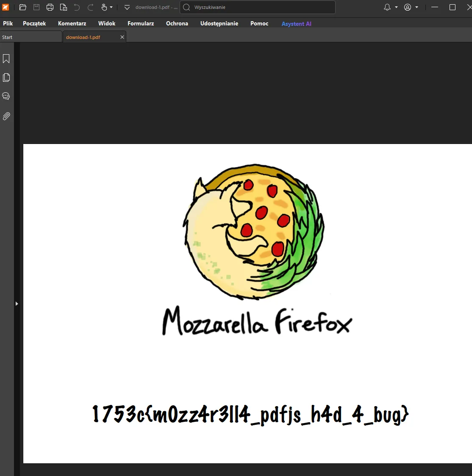Focus the Wyszukiwanie search field
Image resolution: width=472 pixels, height=476 pixels.
[x=258, y=7]
